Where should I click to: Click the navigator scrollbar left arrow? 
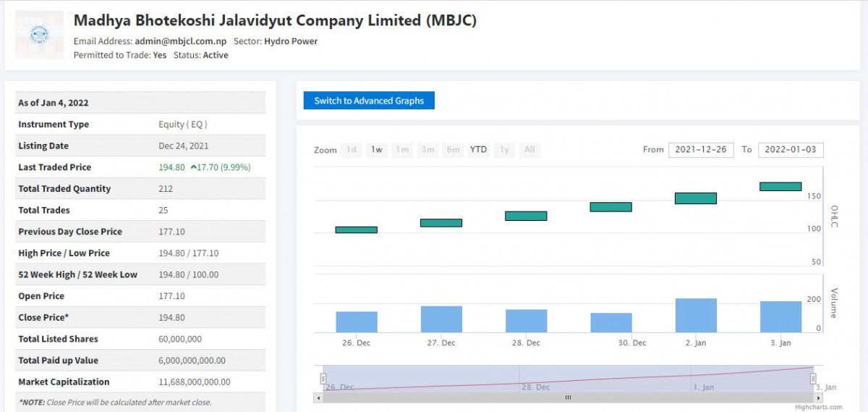pyautogui.click(x=318, y=398)
